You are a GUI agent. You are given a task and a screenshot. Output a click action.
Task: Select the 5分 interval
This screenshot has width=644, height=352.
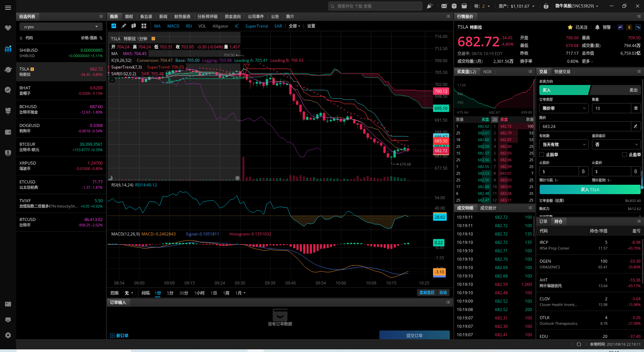click(x=170, y=293)
